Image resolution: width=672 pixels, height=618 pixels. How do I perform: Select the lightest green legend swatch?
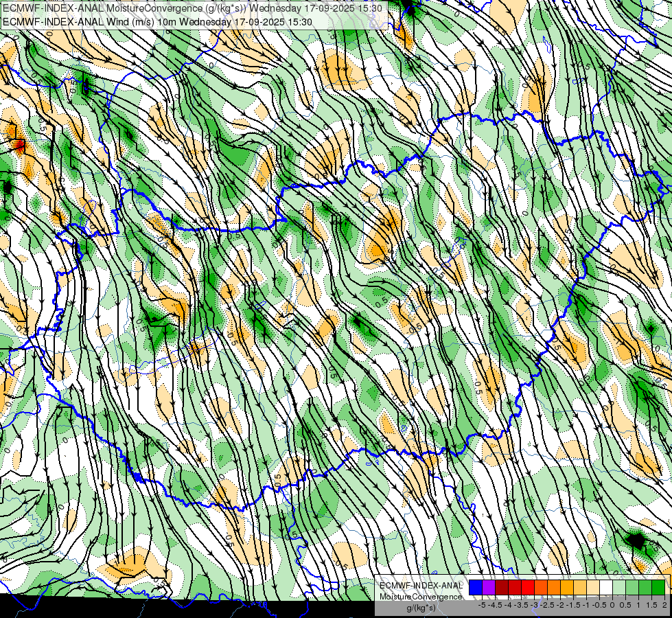point(619,587)
